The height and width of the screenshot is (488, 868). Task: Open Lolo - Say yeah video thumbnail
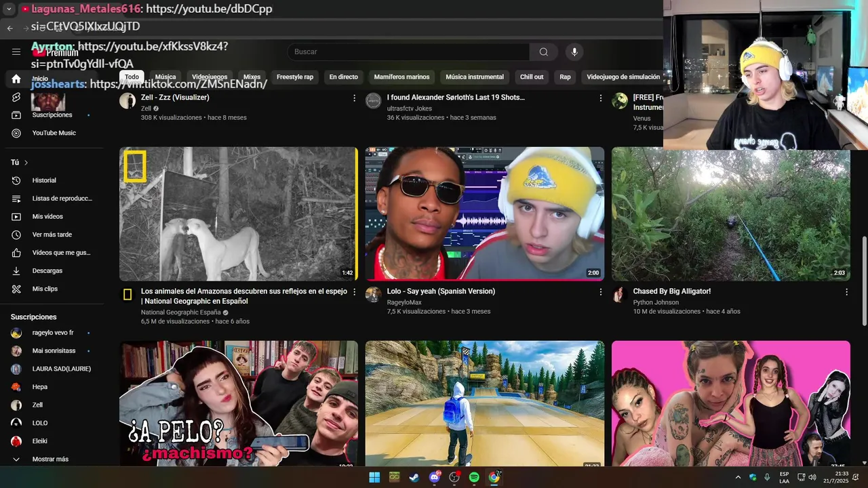click(485, 213)
